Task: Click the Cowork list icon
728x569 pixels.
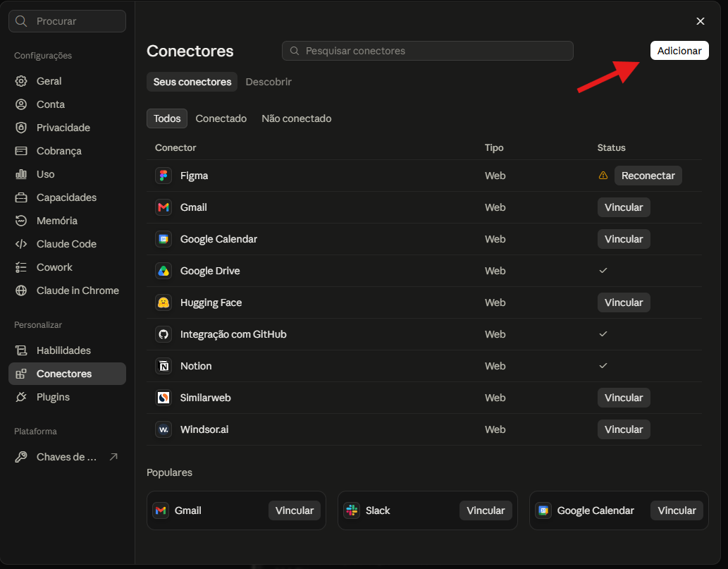Action: 21,267
